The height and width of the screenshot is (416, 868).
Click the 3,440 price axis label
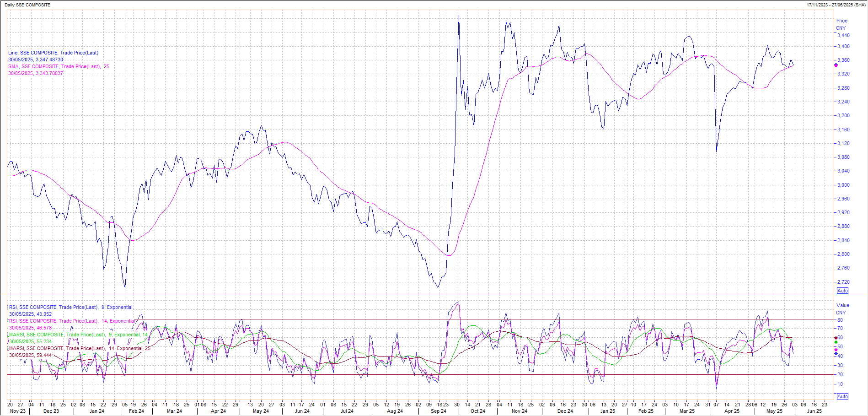pos(843,35)
